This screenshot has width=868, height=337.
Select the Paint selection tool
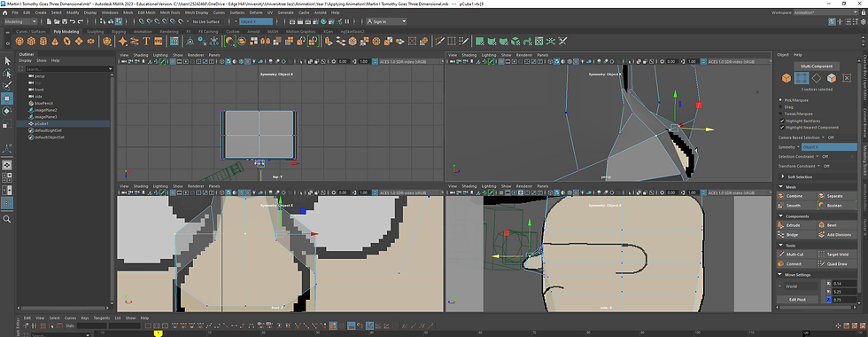pos(7,86)
